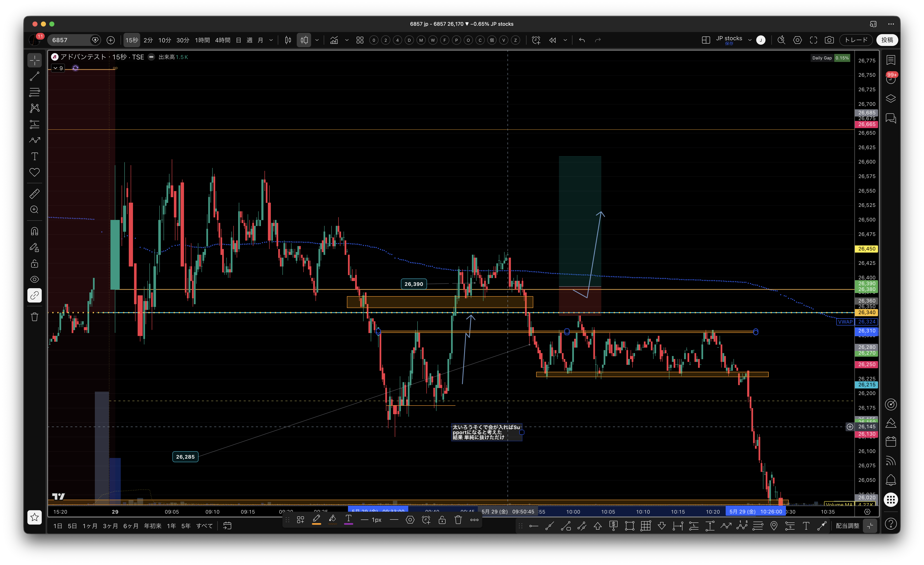
Task: Select the trend line drawing tool
Action: click(35, 76)
